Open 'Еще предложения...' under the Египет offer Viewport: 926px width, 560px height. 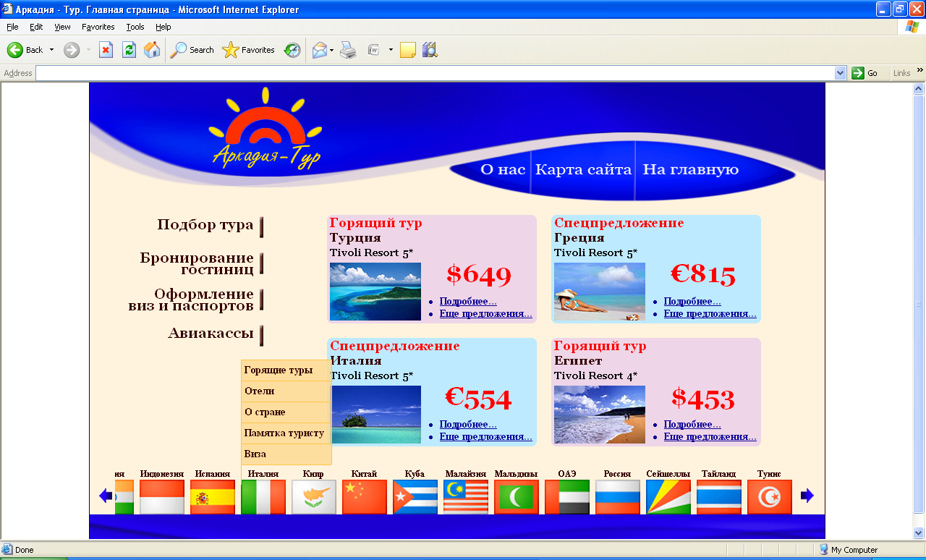[710, 437]
